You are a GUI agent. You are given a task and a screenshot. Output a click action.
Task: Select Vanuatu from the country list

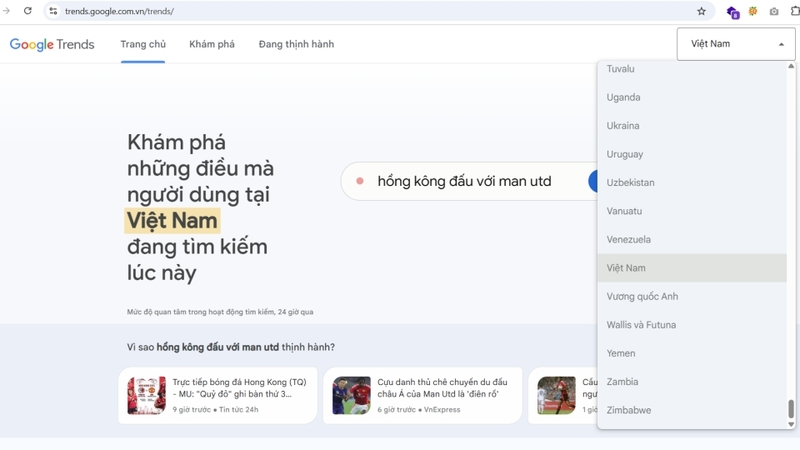(692, 211)
